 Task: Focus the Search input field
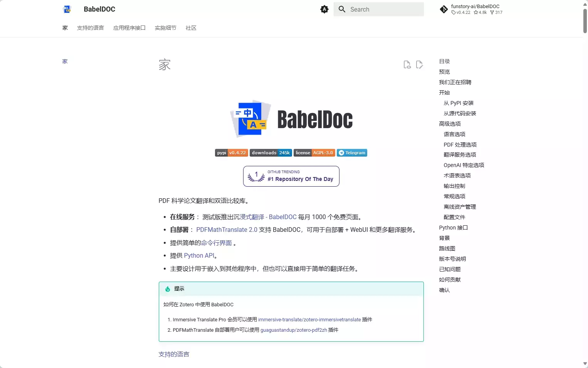click(x=379, y=9)
